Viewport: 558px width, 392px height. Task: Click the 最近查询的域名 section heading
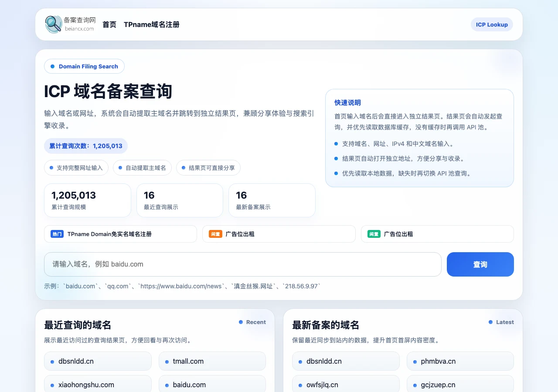pyautogui.click(x=78, y=325)
